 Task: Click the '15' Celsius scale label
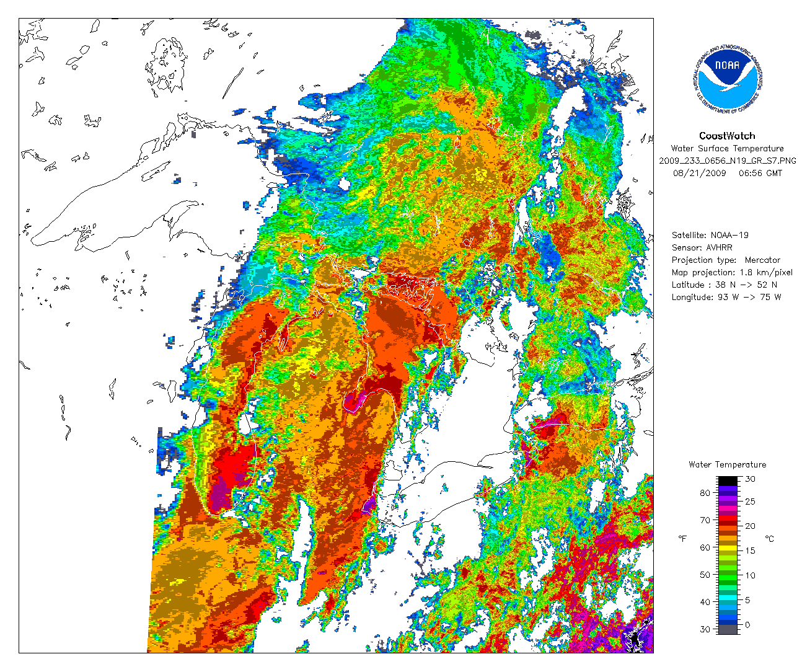tap(750, 550)
